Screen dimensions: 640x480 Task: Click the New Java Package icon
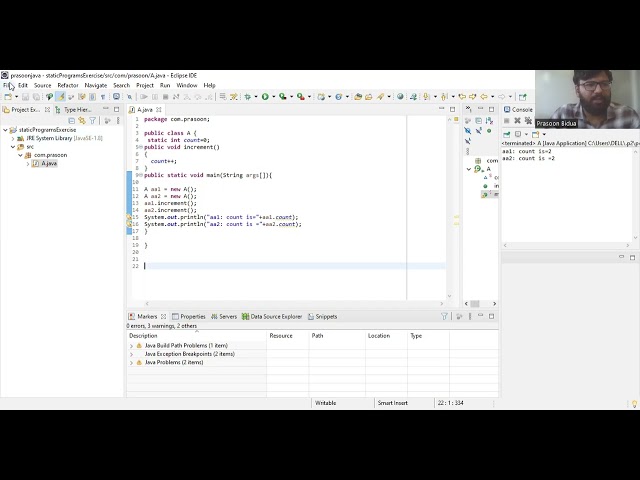(x=322, y=97)
